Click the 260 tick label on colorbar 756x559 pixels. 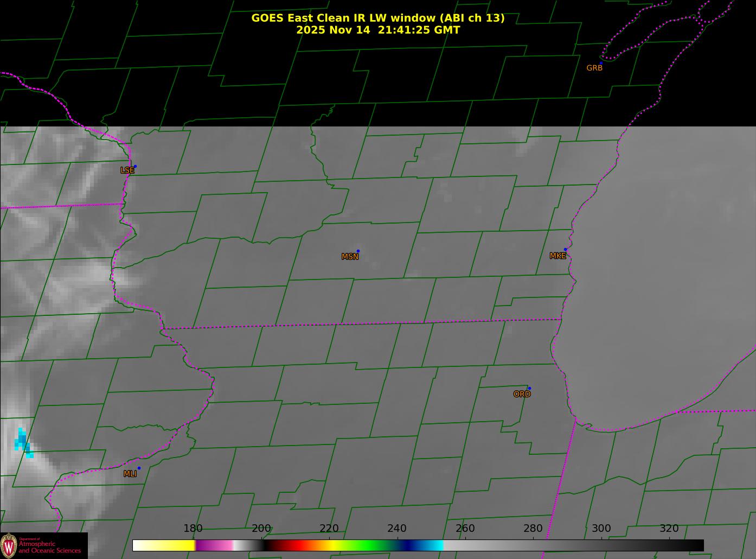[465, 529]
